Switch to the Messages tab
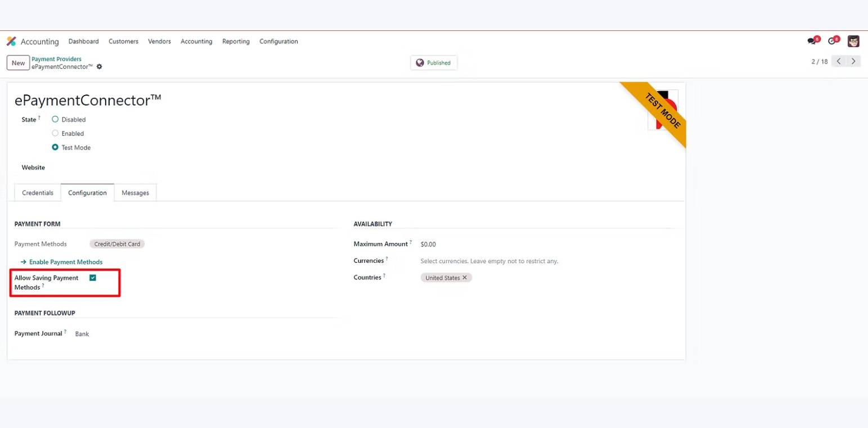Screen dimensions: 868x428 pyautogui.click(x=135, y=193)
